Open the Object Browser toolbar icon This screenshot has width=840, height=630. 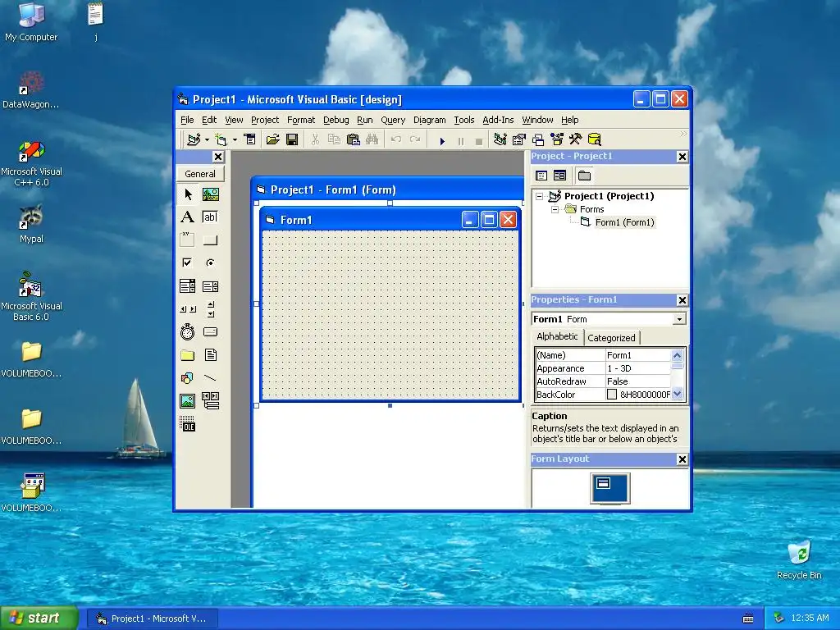[557, 139]
